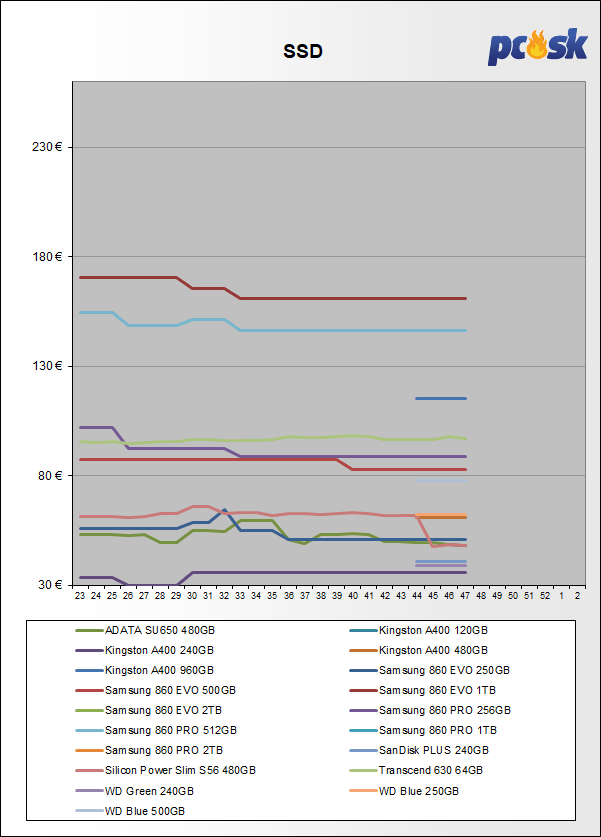Viewport: 601px width, 837px height.
Task: Click the WD Green 240GB legend label
Action: [149, 790]
